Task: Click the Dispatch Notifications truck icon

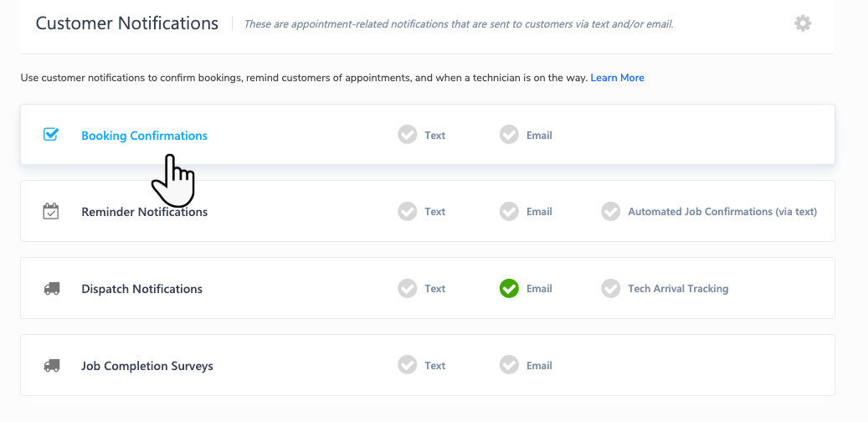Action: (x=51, y=289)
